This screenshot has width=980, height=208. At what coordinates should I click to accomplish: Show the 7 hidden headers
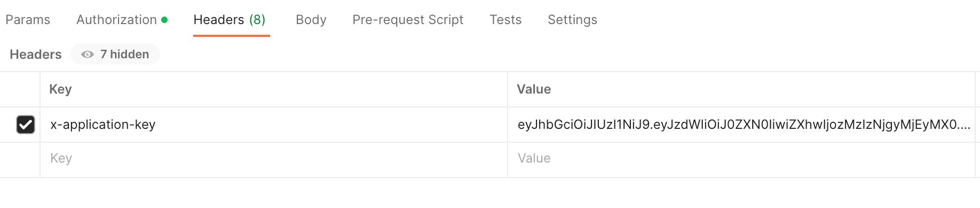[x=115, y=54]
